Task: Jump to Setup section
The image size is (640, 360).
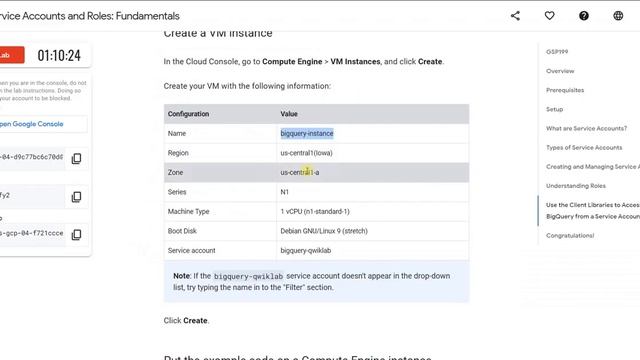Action: [554, 109]
